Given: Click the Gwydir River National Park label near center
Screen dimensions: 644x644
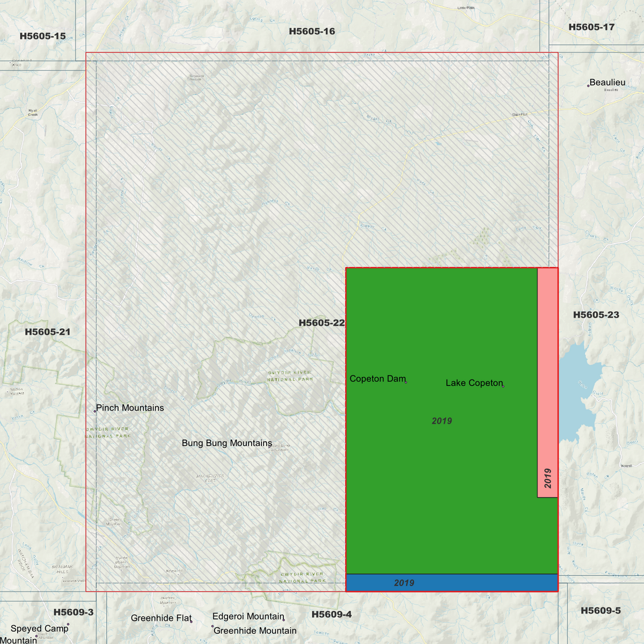Looking at the screenshot, I should click(290, 376).
